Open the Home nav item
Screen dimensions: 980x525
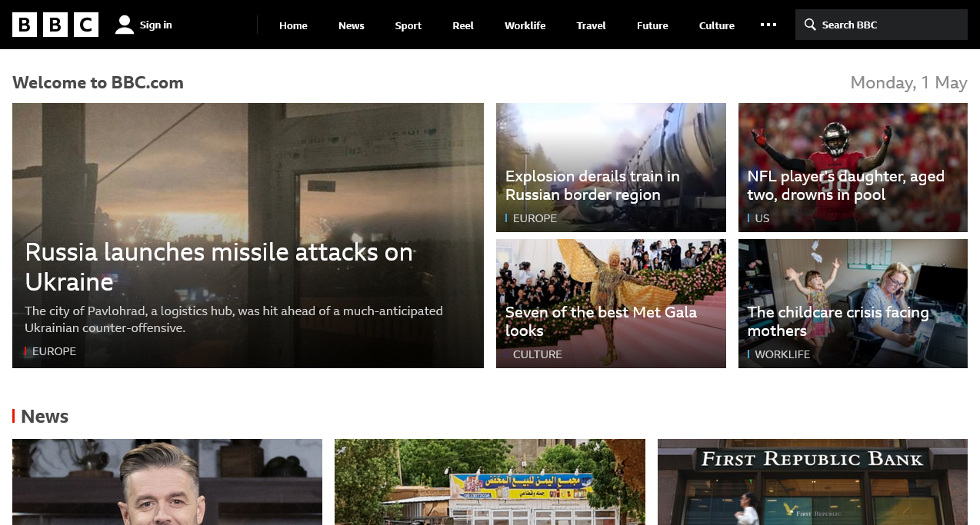[293, 25]
